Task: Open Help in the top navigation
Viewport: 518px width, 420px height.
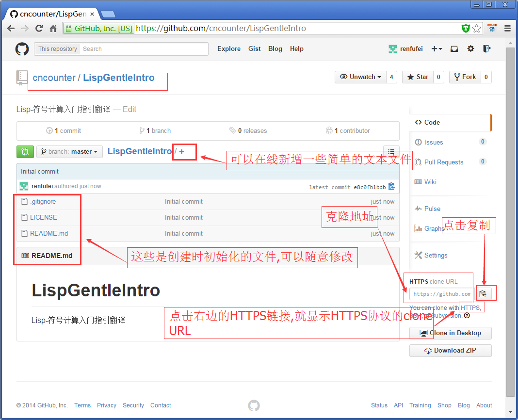Action: (x=297, y=49)
